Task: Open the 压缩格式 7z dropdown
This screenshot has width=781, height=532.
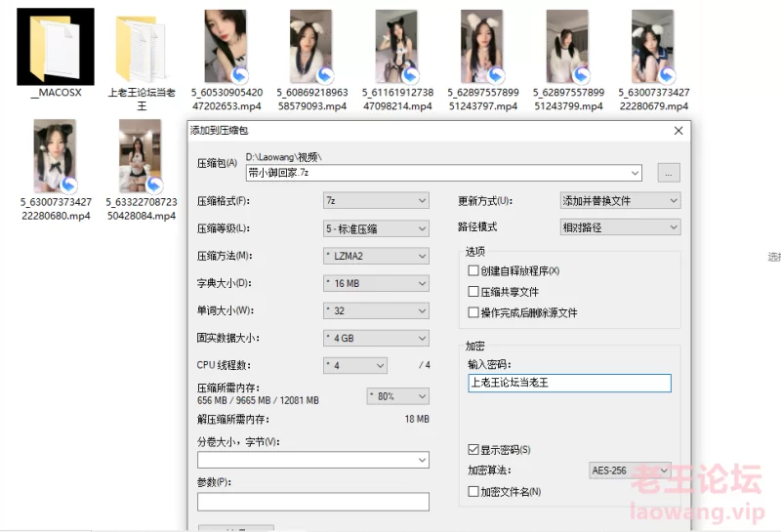Action: click(x=376, y=201)
